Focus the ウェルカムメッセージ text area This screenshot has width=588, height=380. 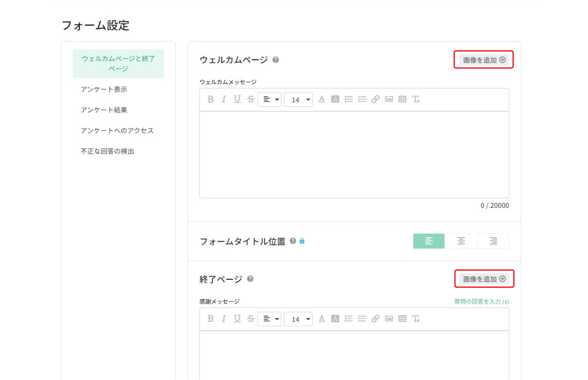point(354,155)
